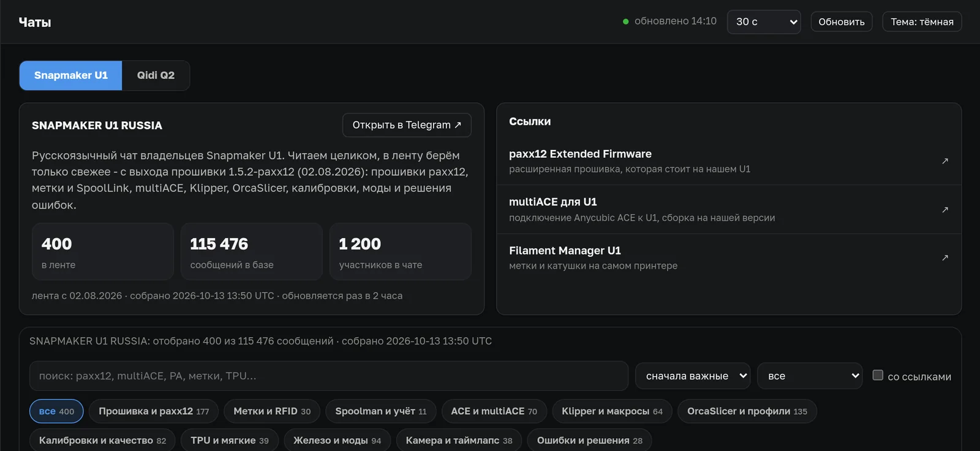The height and width of the screenshot is (451, 980).
Task: Click the «лента с 02.08.2026» footer line
Action: coord(217,296)
